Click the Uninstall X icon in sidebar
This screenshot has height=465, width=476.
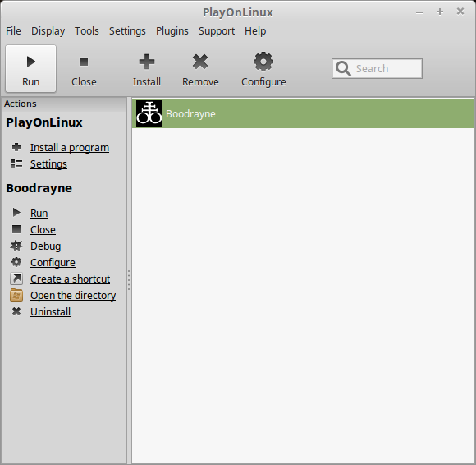click(16, 311)
